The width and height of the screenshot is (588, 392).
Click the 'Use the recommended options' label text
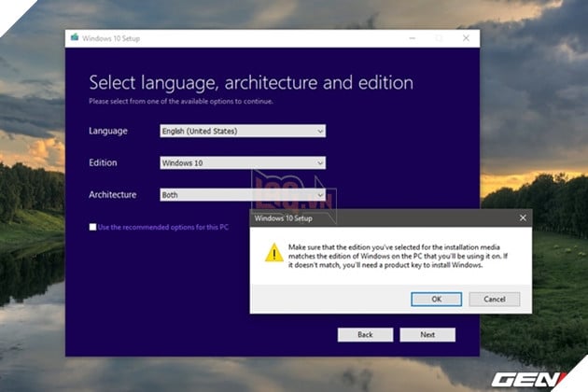click(163, 228)
